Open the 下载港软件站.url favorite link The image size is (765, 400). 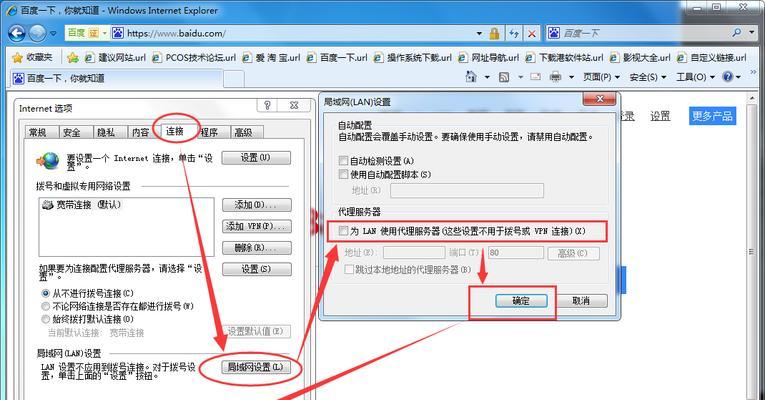pos(564,58)
